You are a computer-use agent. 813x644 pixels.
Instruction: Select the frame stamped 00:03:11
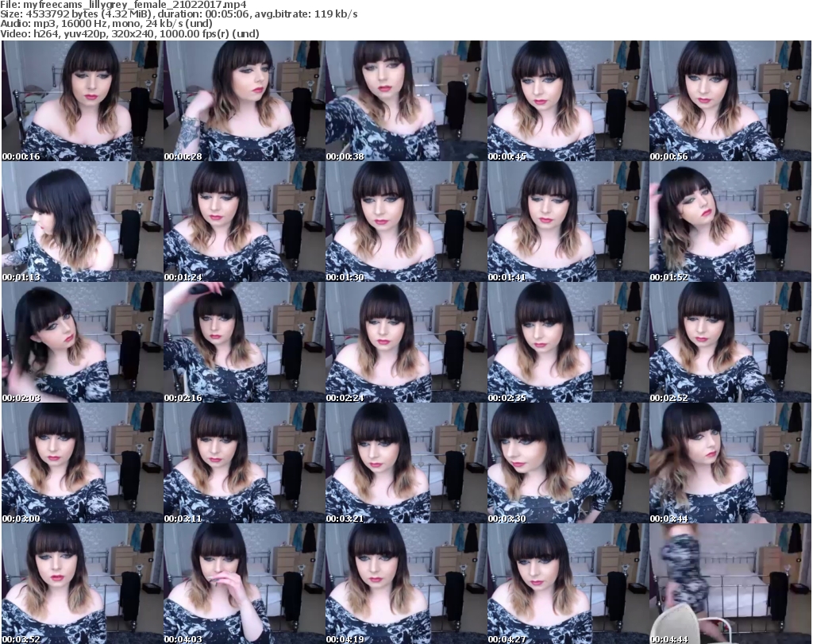click(x=244, y=463)
